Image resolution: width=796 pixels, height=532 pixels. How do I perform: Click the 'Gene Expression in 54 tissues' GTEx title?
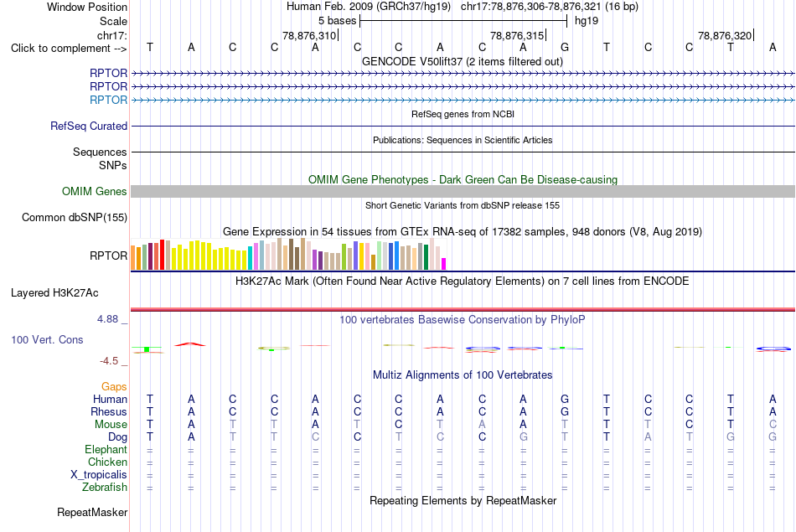(x=463, y=232)
